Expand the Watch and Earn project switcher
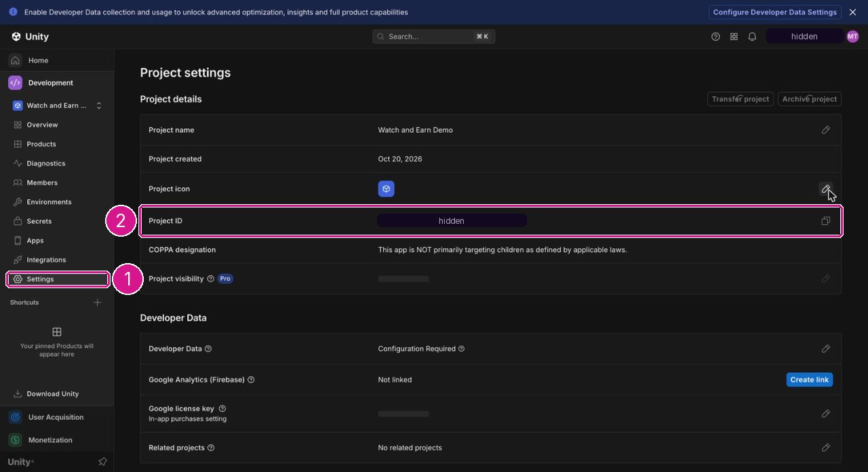The image size is (868, 472). [x=57, y=106]
